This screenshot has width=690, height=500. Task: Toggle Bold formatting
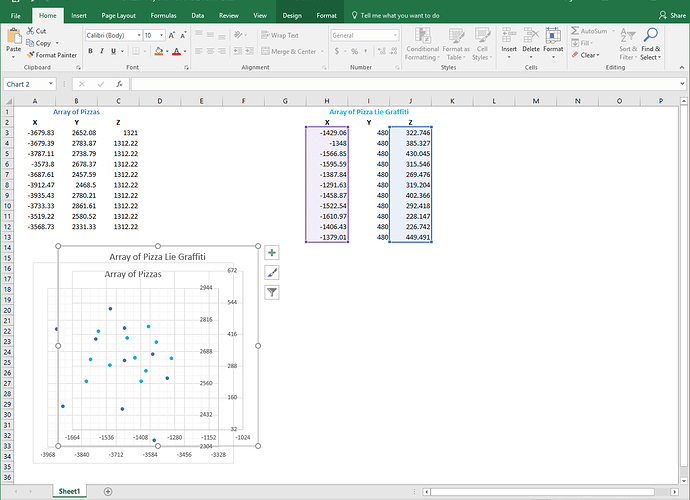tap(89, 51)
